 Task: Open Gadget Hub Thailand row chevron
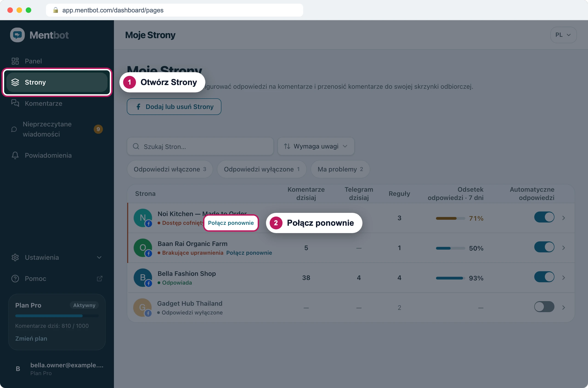(563, 308)
